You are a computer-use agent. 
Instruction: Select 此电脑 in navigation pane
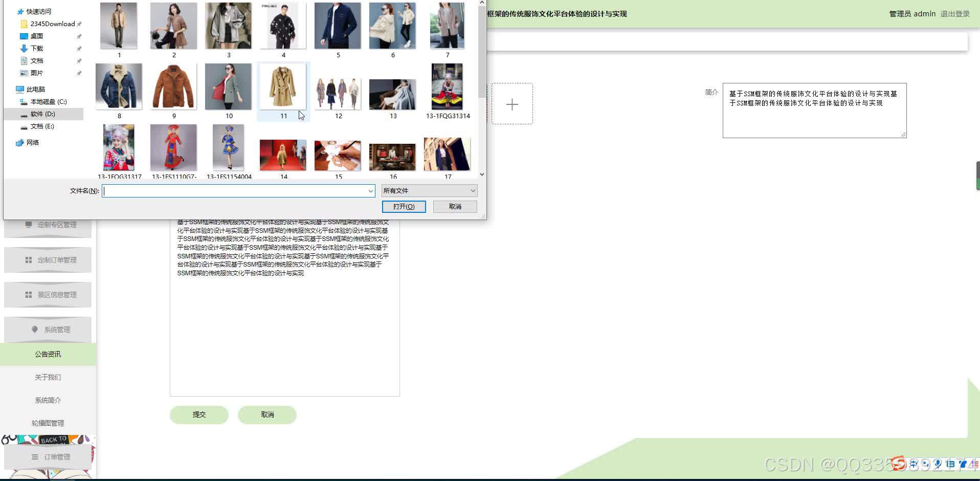(x=36, y=89)
